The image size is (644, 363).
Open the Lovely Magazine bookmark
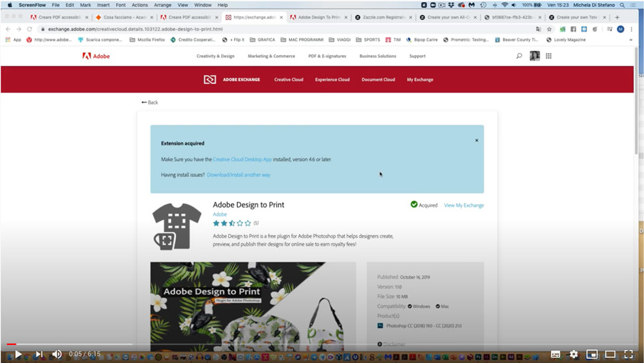click(566, 40)
